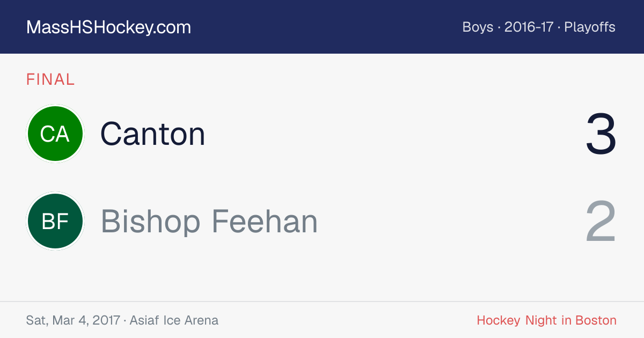Image resolution: width=644 pixels, height=338 pixels.
Task: Select the Bishop Feehan team name
Action: (x=209, y=221)
